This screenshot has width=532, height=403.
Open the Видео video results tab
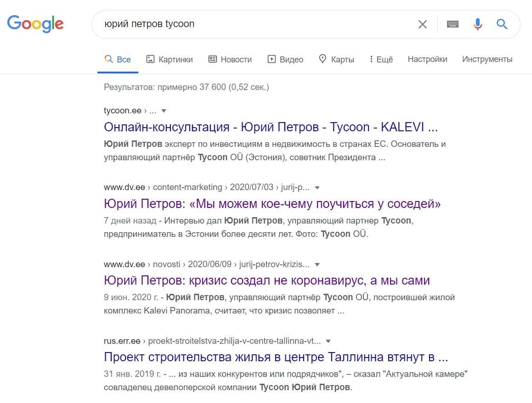coord(285,59)
